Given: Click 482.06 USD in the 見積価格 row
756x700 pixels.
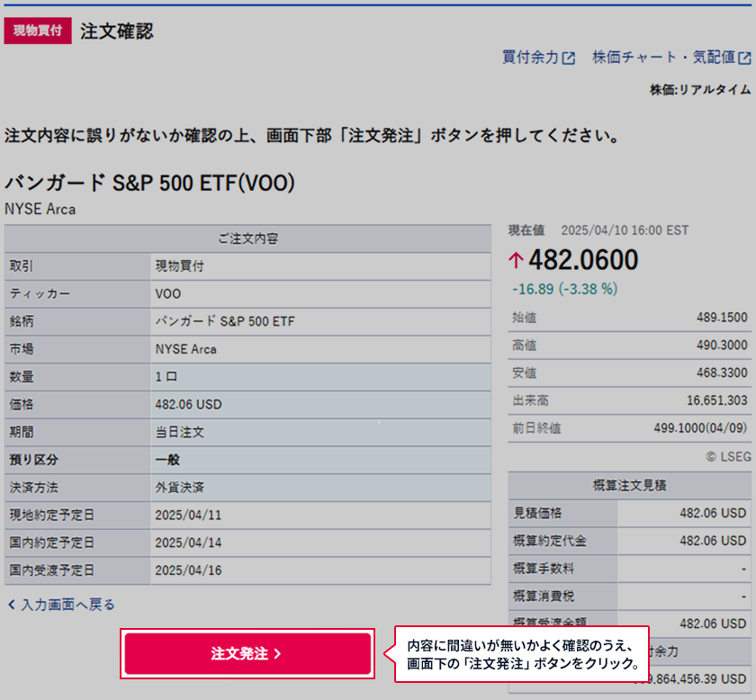Looking at the screenshot, I should pyautogui.click(x=713, y=513).
